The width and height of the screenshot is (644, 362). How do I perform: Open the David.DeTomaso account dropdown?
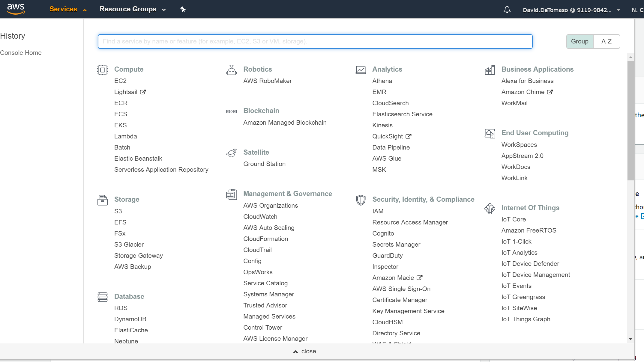(x=571, y=10)
